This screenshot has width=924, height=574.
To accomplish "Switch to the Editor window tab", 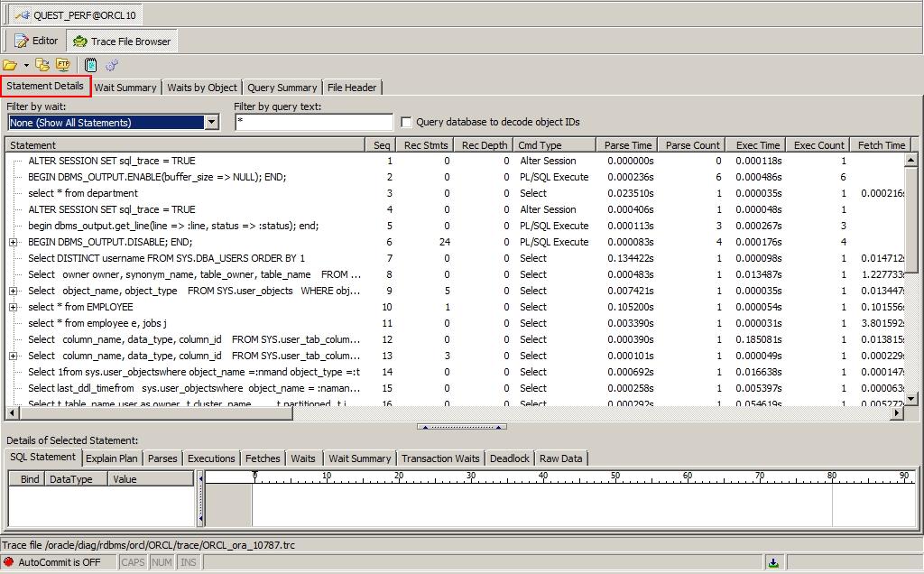I will (x=36, y=41).
